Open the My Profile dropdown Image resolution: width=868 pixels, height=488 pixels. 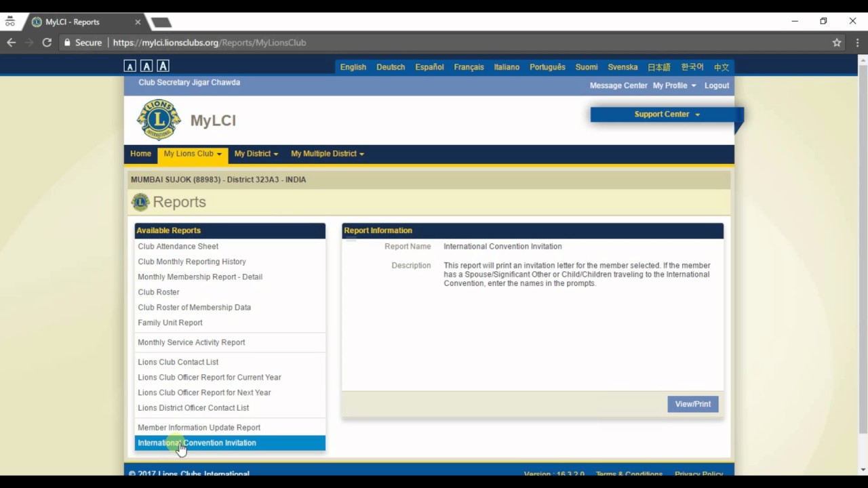pos(674,85)
